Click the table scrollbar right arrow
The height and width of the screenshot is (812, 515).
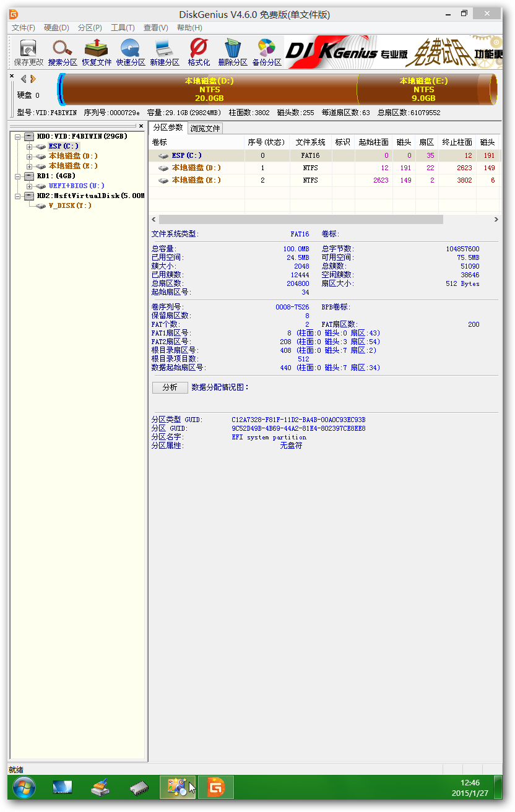[x=496, y=220]
